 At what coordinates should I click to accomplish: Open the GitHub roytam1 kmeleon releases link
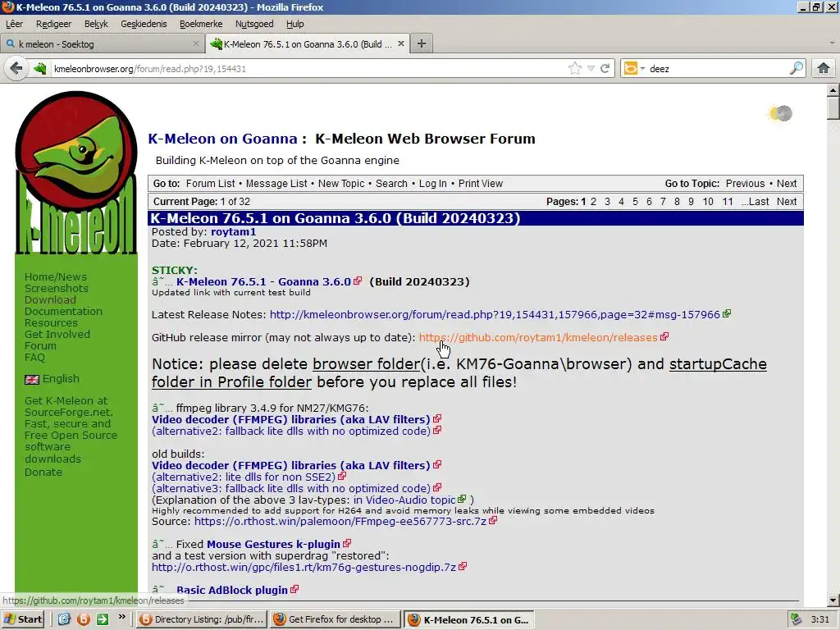[x=538, y=337]
